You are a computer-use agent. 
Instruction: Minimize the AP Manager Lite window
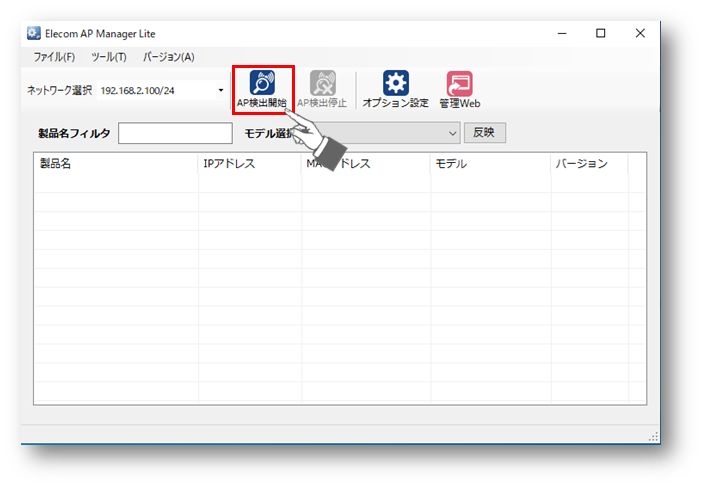tap(562, 33)
